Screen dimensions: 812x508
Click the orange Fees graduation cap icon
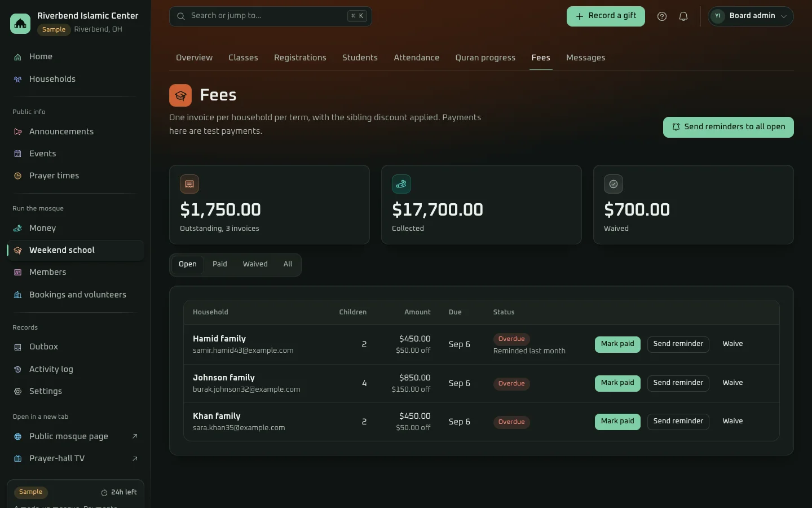click(180, 95)
